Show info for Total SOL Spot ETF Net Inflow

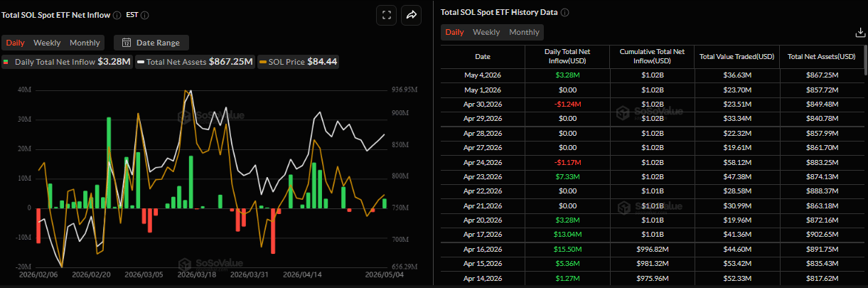tap(117, 15)
